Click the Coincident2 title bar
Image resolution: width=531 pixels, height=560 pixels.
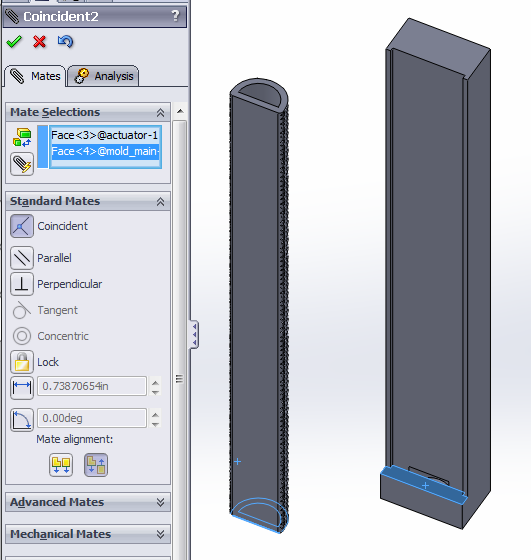(x=95, y=16)
